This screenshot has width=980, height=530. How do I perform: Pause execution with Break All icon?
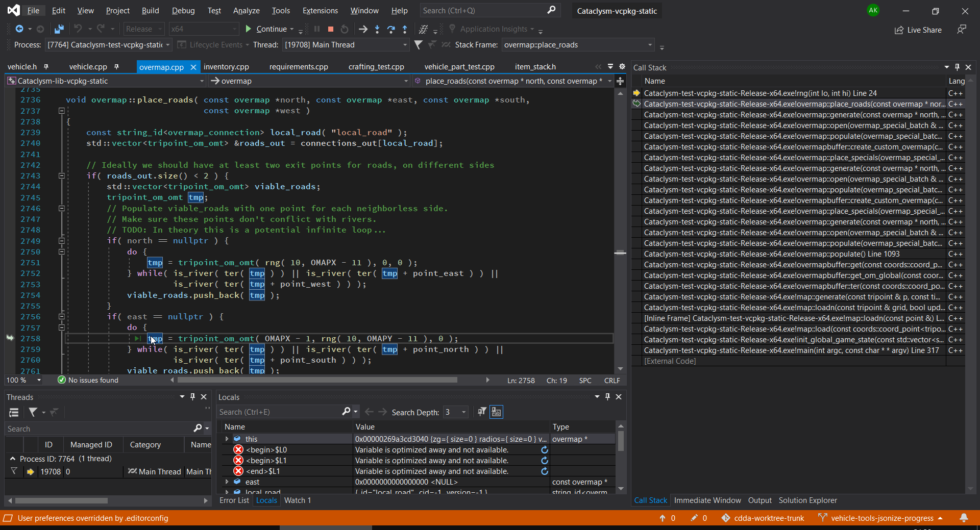[x=317, y=29]
